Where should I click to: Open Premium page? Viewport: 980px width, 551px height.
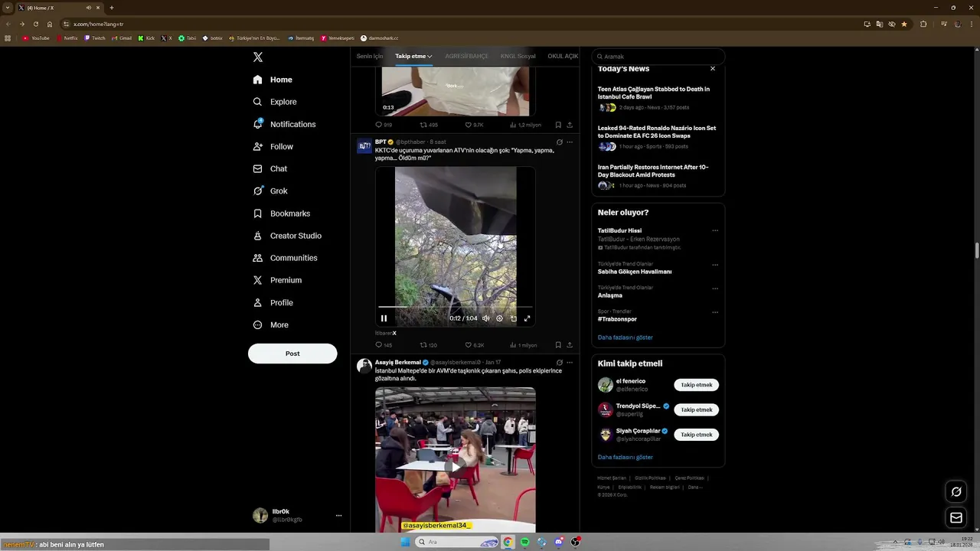276,280
